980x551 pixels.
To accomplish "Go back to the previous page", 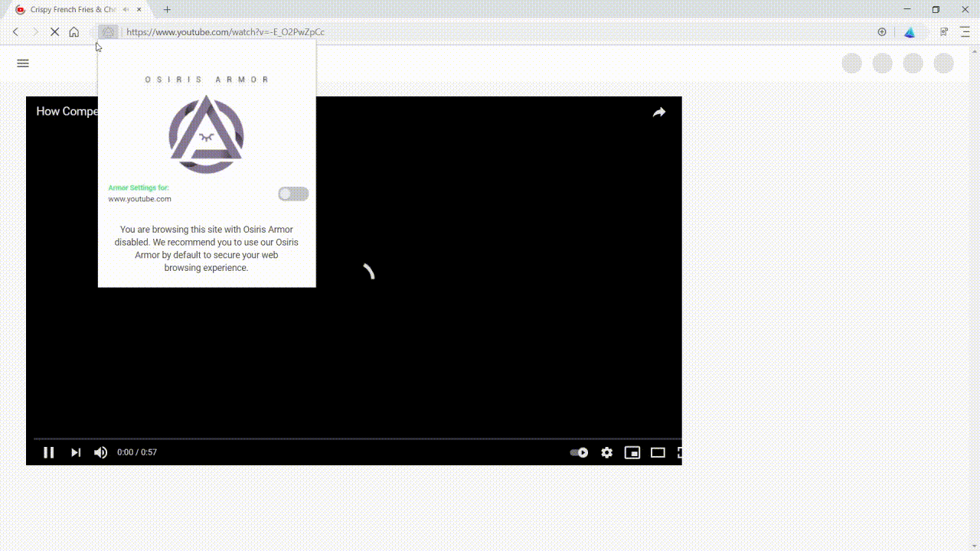I will coord(15,32).
